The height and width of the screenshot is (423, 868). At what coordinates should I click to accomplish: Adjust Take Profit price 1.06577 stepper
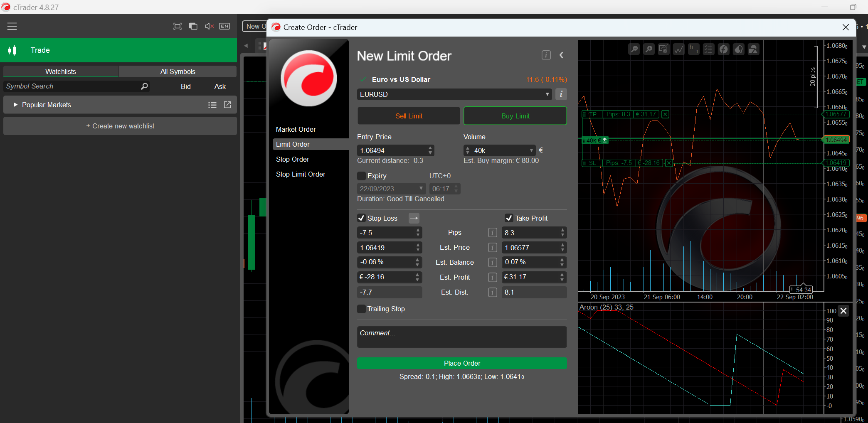click(x=562, y=248)
